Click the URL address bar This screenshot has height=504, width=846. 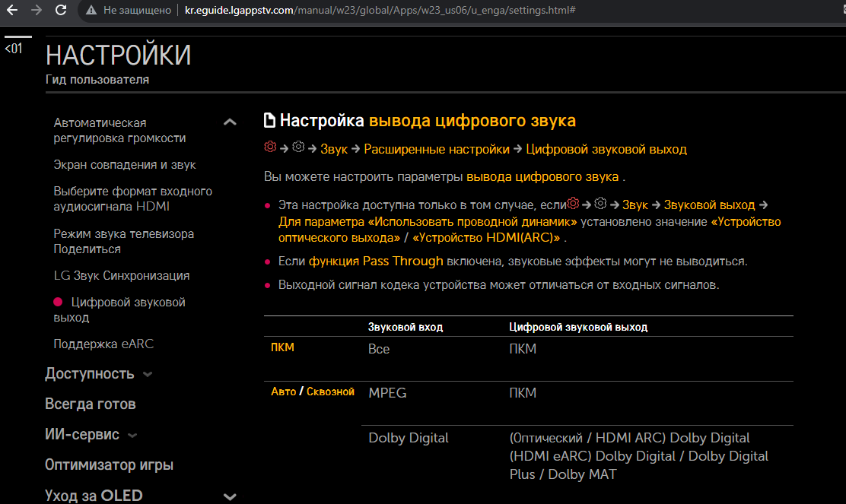point(380,11)
